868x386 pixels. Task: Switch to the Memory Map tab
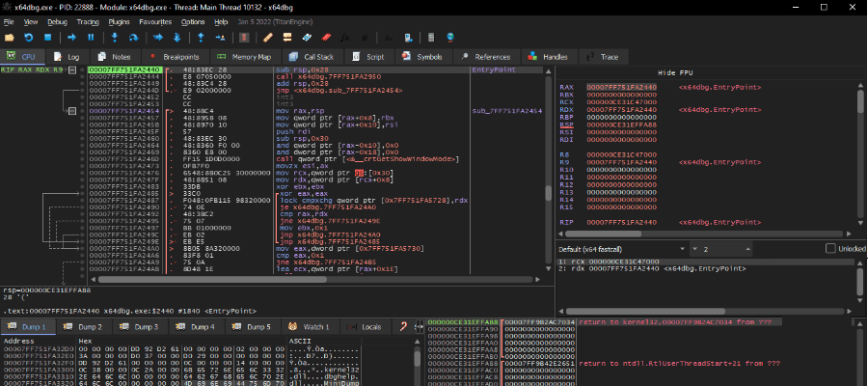click(x=245, y=57)
